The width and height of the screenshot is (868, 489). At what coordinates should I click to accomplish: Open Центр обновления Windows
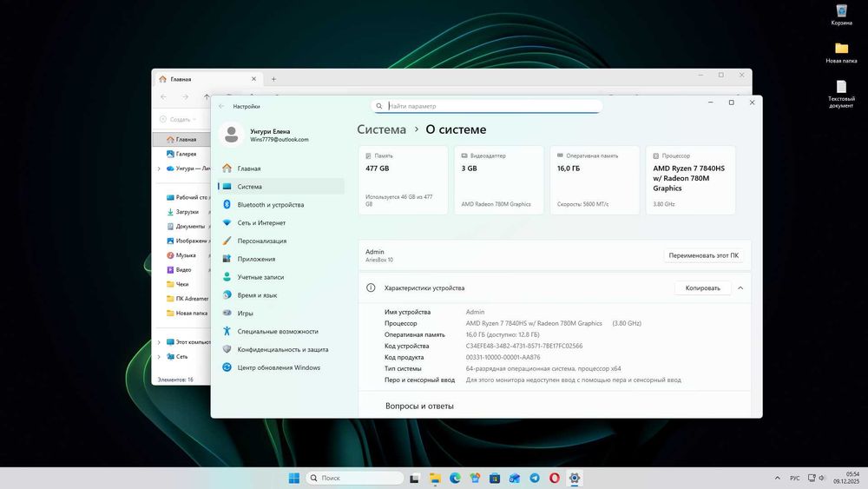[280, 367]
